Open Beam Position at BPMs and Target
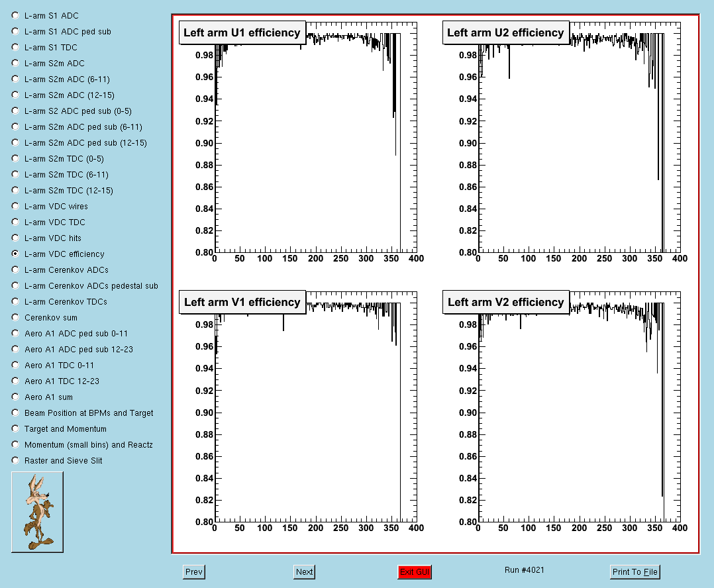The image size is (714, 588). coord(15,413)
